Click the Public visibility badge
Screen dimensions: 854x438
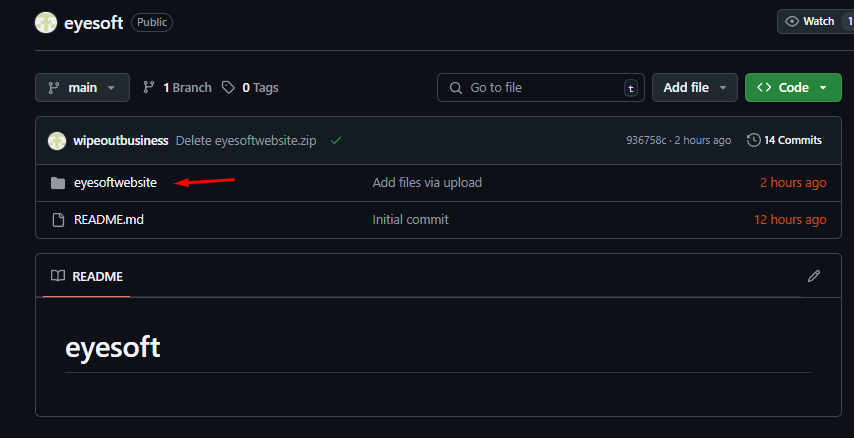[152, 22]
